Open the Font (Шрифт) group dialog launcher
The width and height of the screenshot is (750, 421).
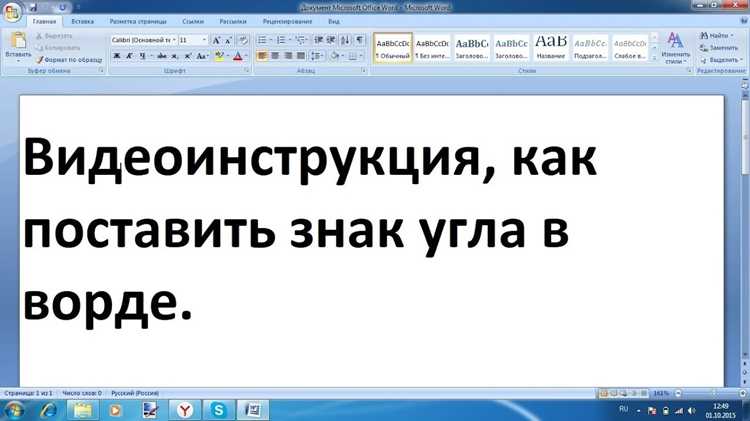246,70
